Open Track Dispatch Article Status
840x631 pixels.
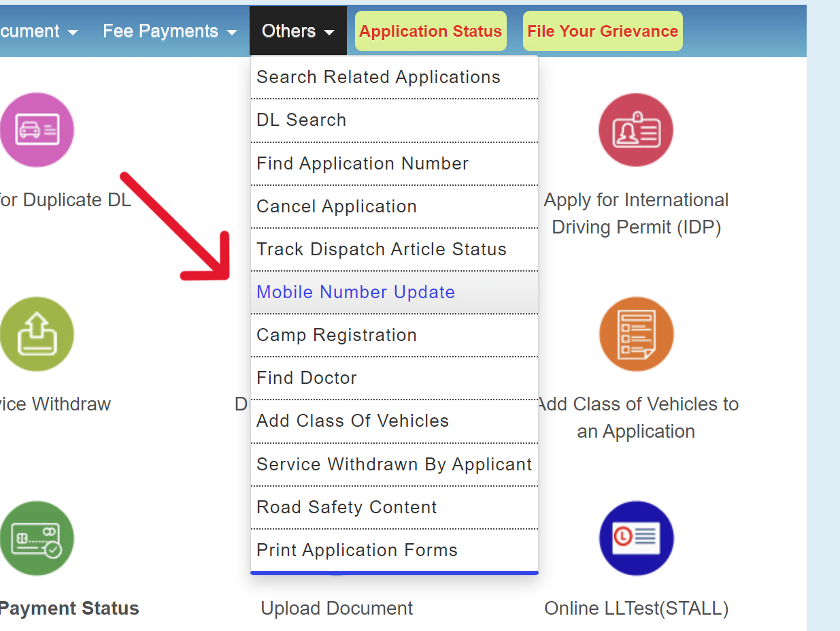pos(381,249)
